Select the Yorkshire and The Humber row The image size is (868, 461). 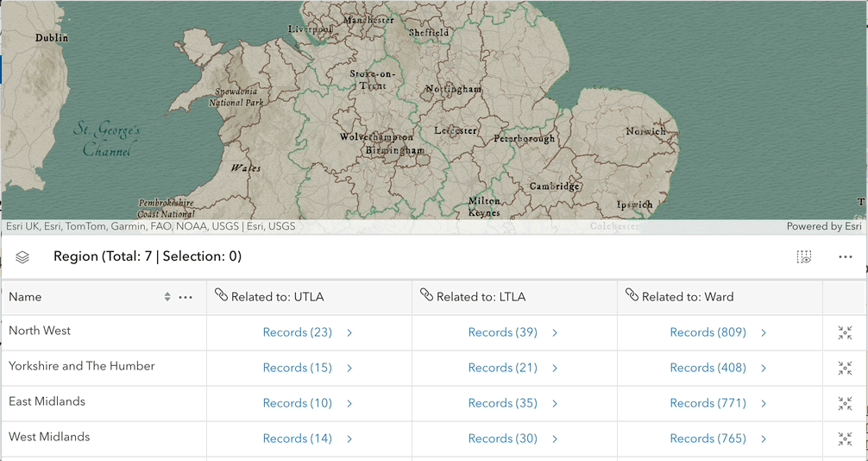82,366
